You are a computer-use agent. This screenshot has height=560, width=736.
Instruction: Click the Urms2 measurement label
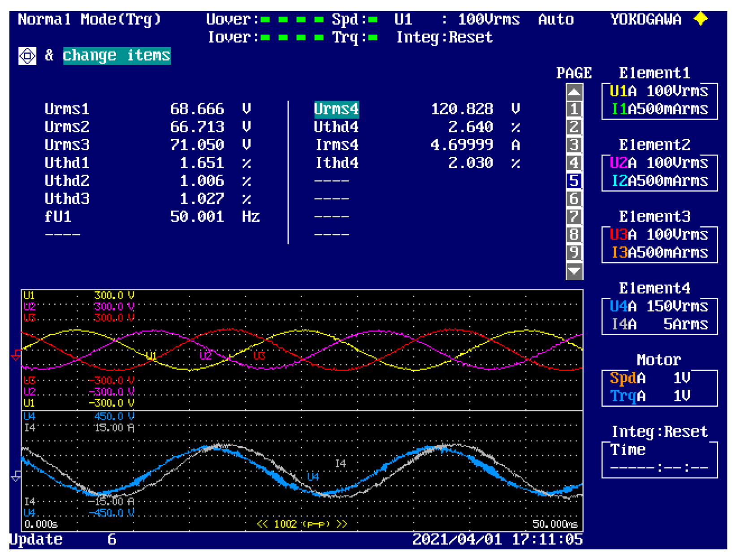pyautogui.click(x=67, y=127)
